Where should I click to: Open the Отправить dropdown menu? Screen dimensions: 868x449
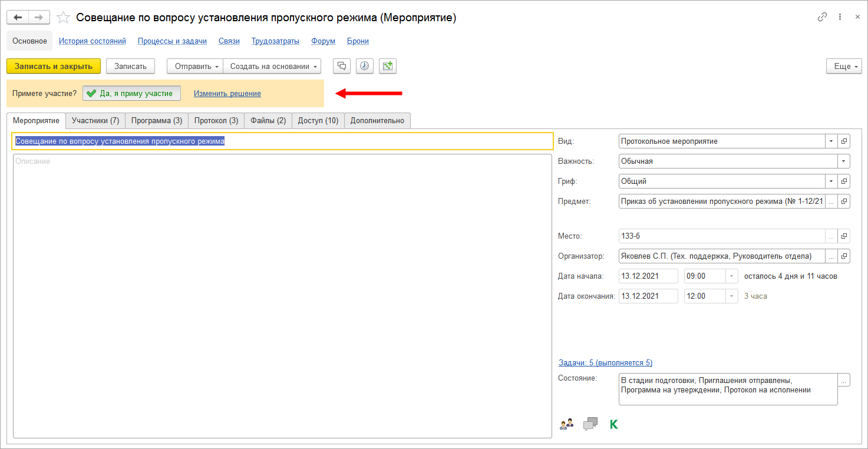(x=195, y=66)
